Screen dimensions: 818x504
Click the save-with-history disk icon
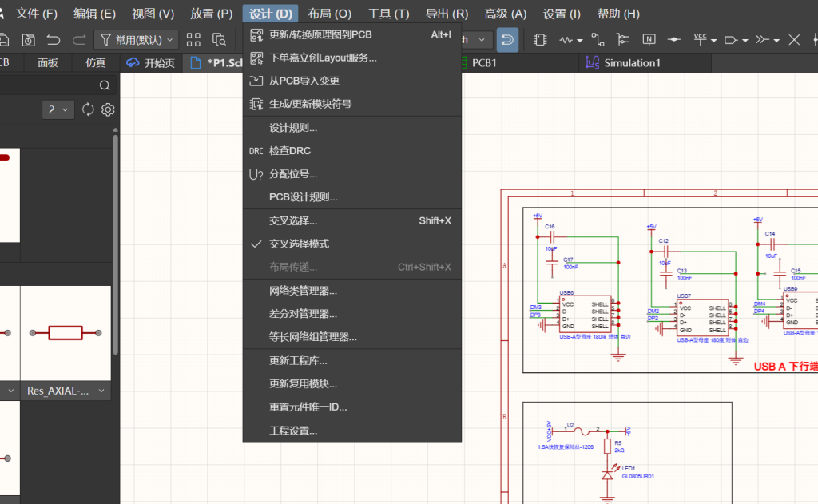pos(28,40)
